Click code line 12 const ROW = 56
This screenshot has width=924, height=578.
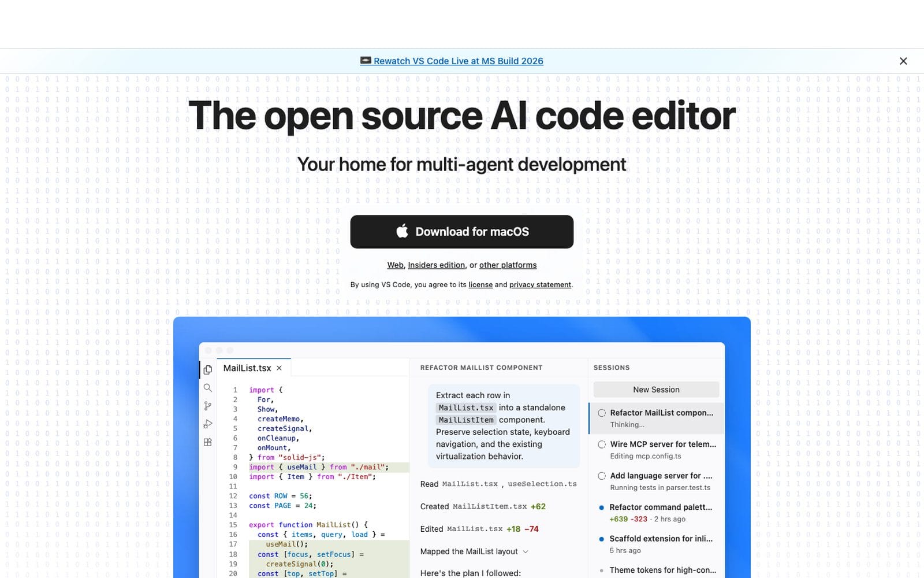[x=281, y=496]
